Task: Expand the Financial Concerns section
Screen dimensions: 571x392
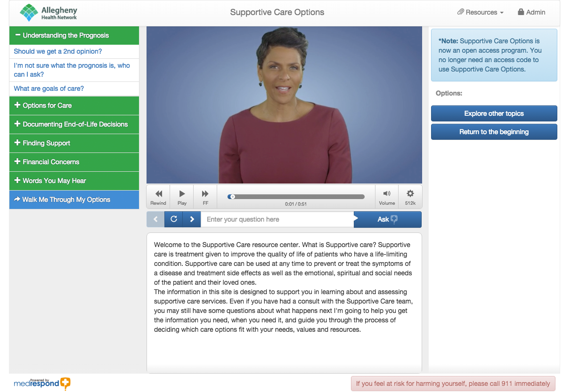Action: 74,162
